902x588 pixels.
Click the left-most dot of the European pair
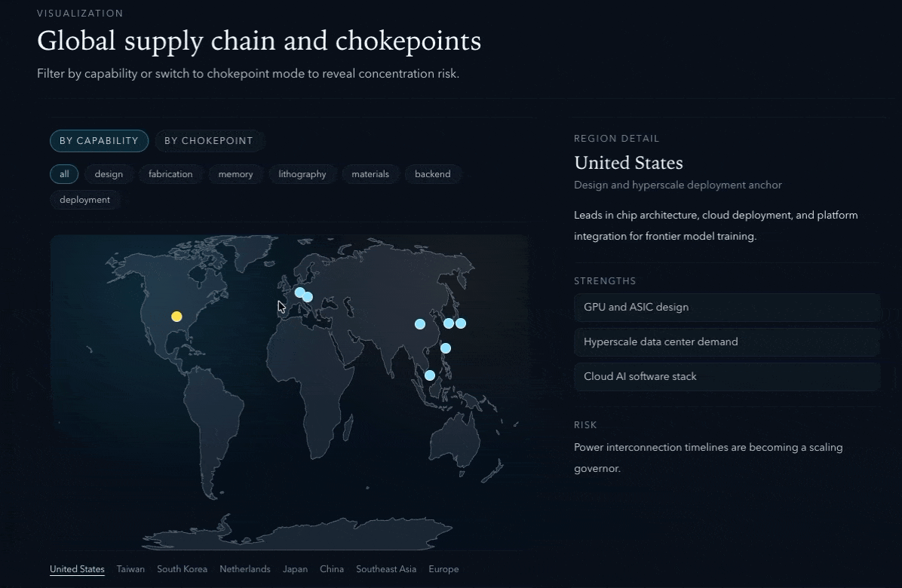click(299, 292)
